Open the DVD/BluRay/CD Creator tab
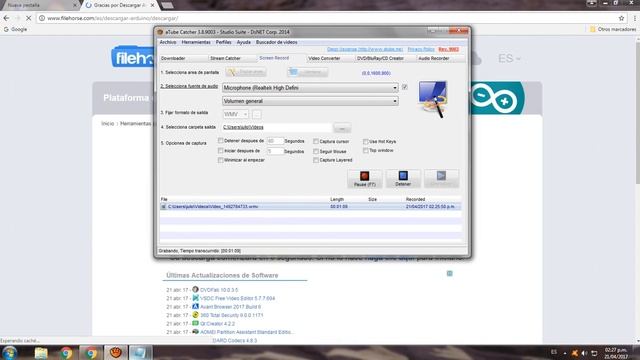The height and width of the screenshot is (360, 640). tap(385, 58)
